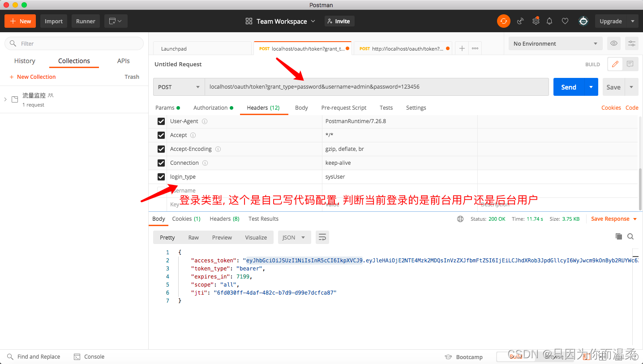Image resolution: width=643 pixels, height=364 pixels.
Task: Open the Cookies link
Action: coord(611,108)
